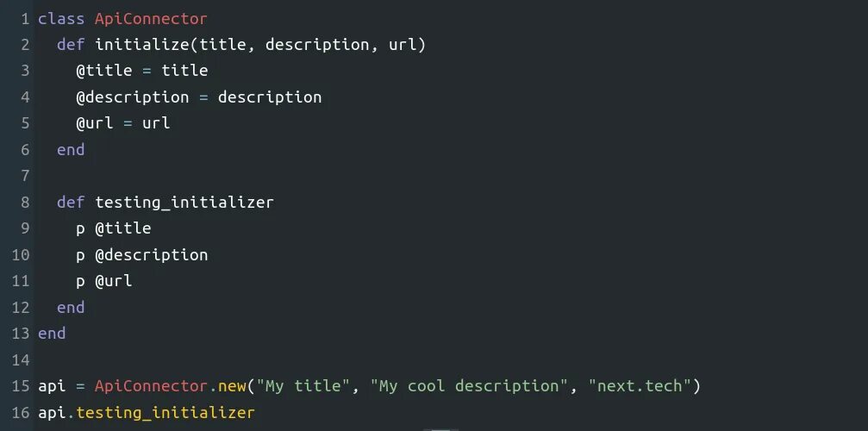Click the testing_initializer call on line 16
The image size is (868, 431).
(165, 413)
